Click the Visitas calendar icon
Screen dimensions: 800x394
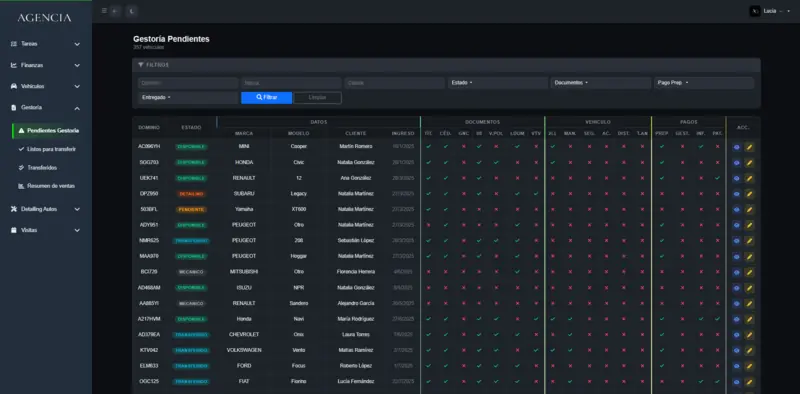click(x=14, y=230)
